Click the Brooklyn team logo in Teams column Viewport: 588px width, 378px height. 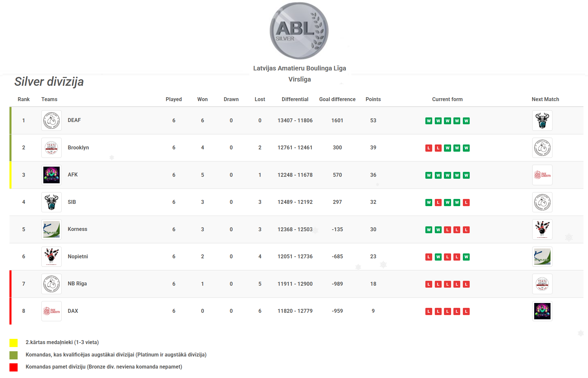click(51, 148)
